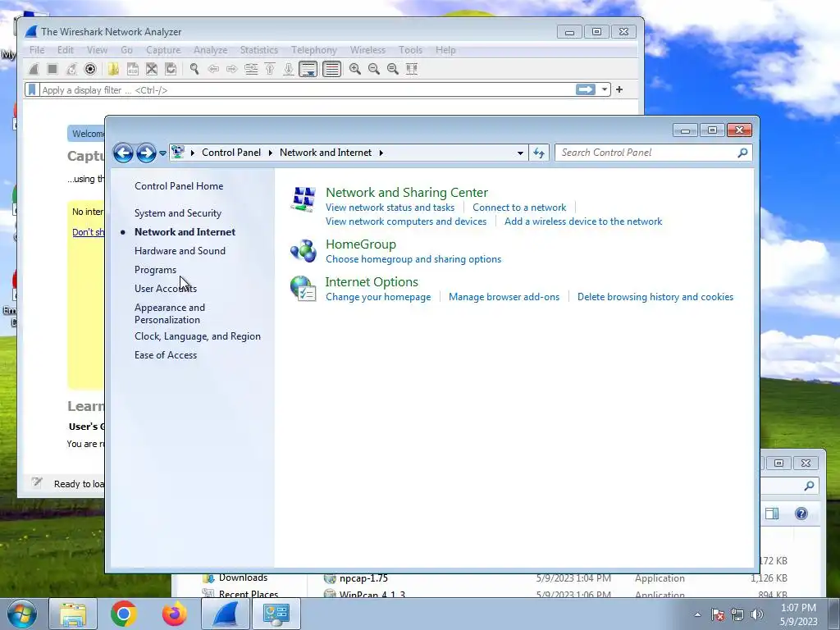Open Wireshark capture options gear icon

point(90,69)
